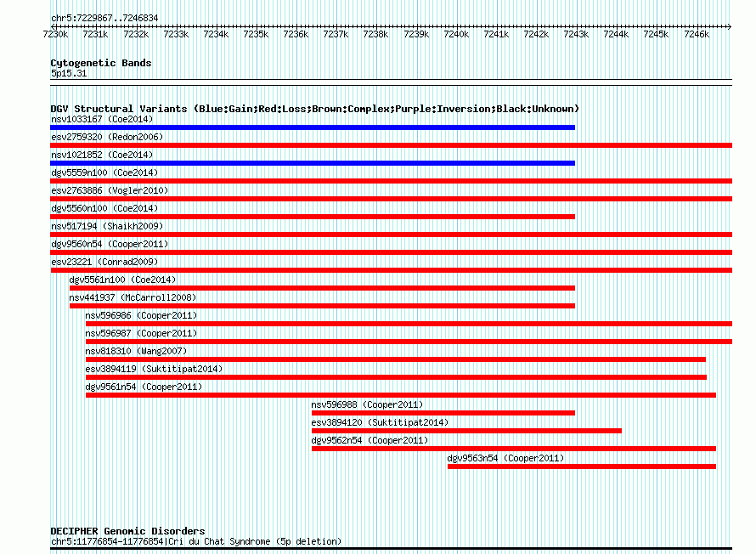Click the DGV Structural Variants track title
The image size is (756, 554).
(315, 109)
